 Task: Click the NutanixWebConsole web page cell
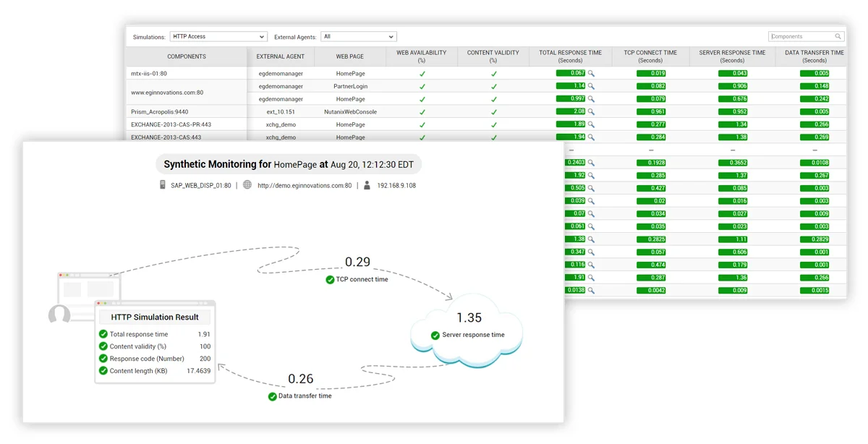click(x=350, y=112)
